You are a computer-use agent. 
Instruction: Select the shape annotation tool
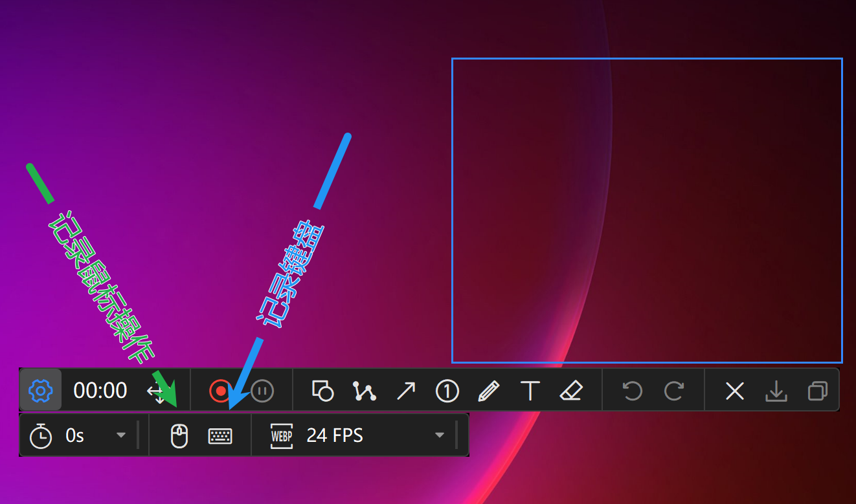click(323, 390)
